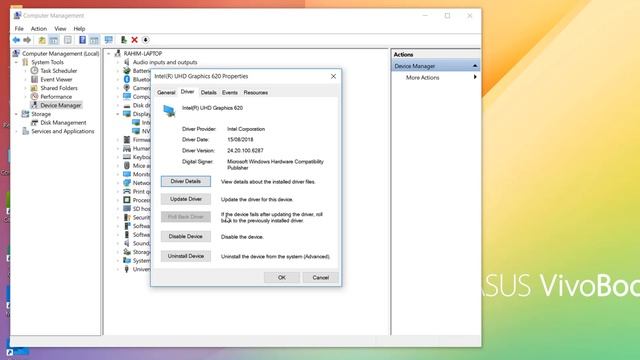The height and width of the screenshot is (360, 640).
Task: Click the red X uninstall device icon
Action: pyautogui.click(x=134, y=40)
